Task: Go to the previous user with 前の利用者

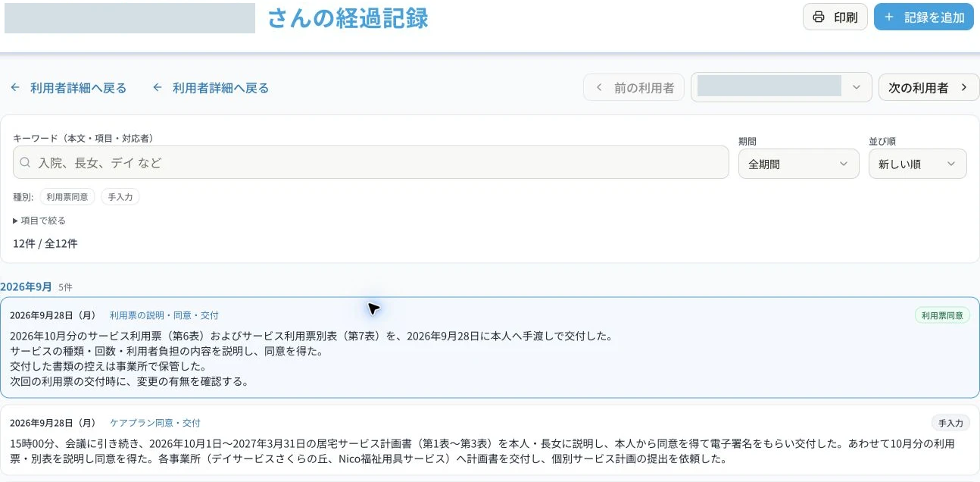Action: point(634,87)
